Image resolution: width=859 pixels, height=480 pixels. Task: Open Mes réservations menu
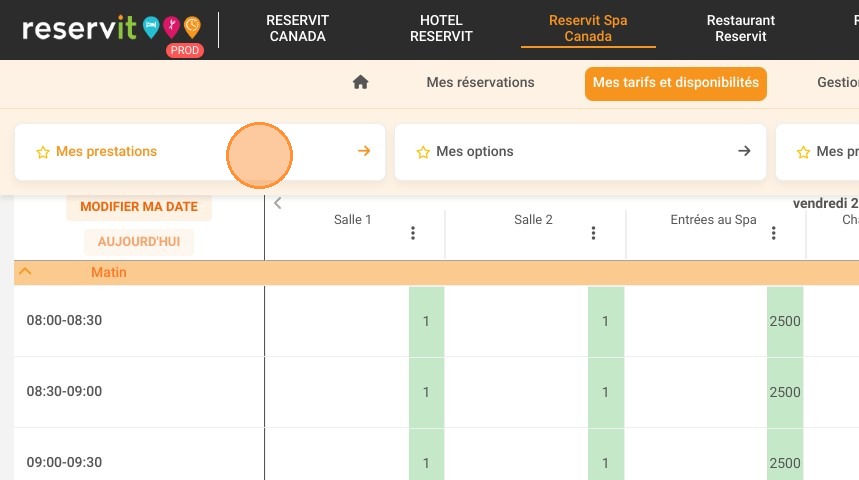tap(480, 82)
